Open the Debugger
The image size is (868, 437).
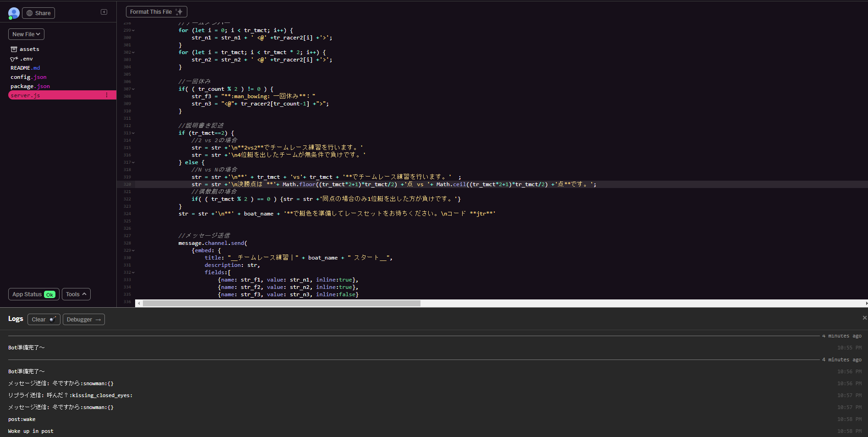pos(83,320)
